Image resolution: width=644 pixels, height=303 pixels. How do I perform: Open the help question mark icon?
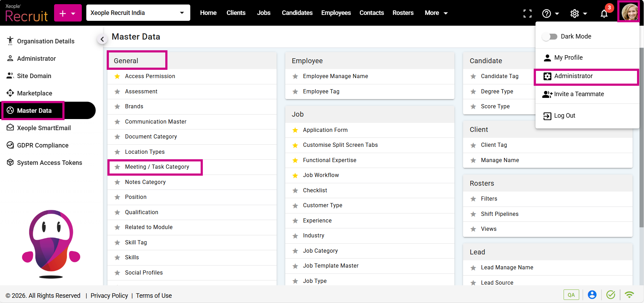click(547, 14)
